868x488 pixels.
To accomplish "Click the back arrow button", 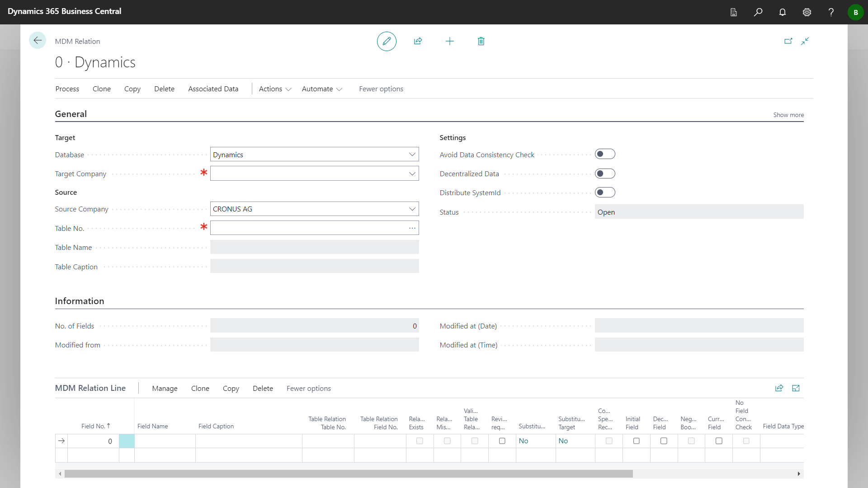I will [38, 41].
